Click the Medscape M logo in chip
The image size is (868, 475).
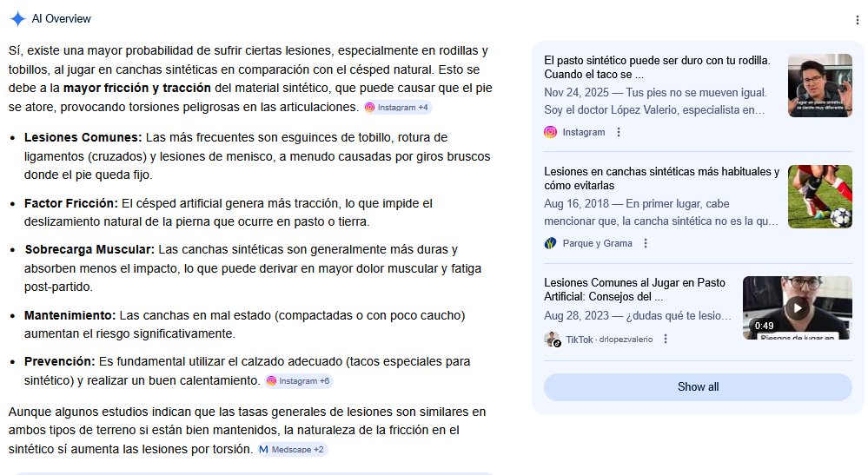263,450
